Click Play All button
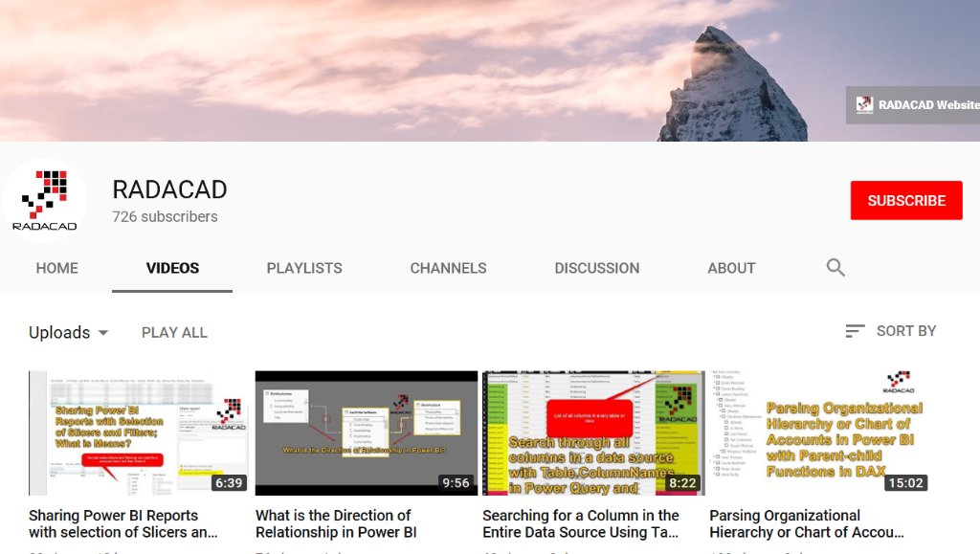 pyautogui.click(x=174, y=332)
